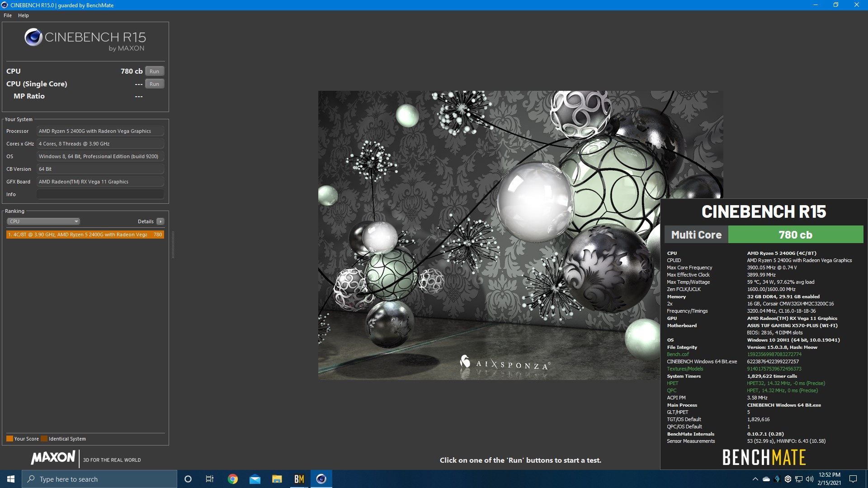868x488 pixels.
Task: Open OneDrive cloud tray icon
Action: pyautogui.click(x=766, y=479)
